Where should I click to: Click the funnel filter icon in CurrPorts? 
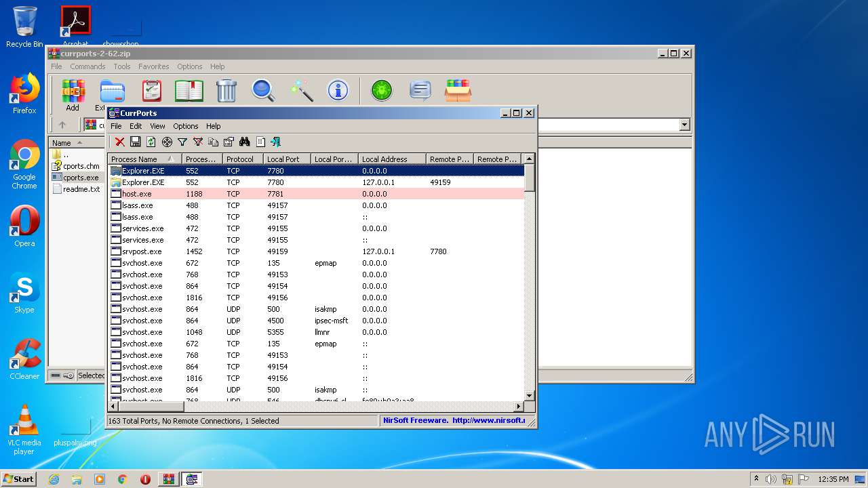coord(182,142)
